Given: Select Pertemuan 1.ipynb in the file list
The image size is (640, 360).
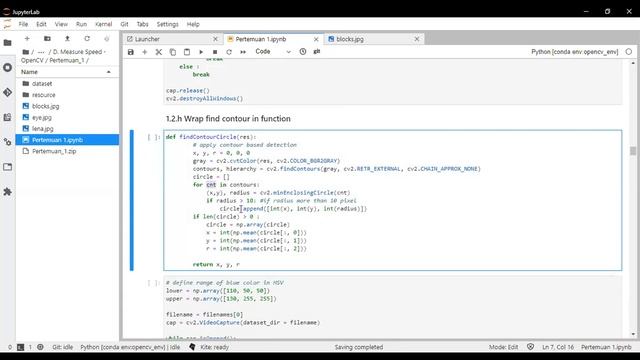Looking at the screenshot, I should pos(67,140).
